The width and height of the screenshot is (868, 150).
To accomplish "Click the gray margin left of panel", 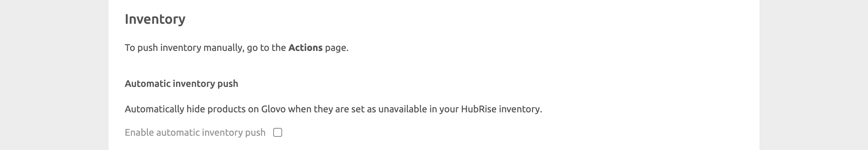I will [x=54, y=75].
